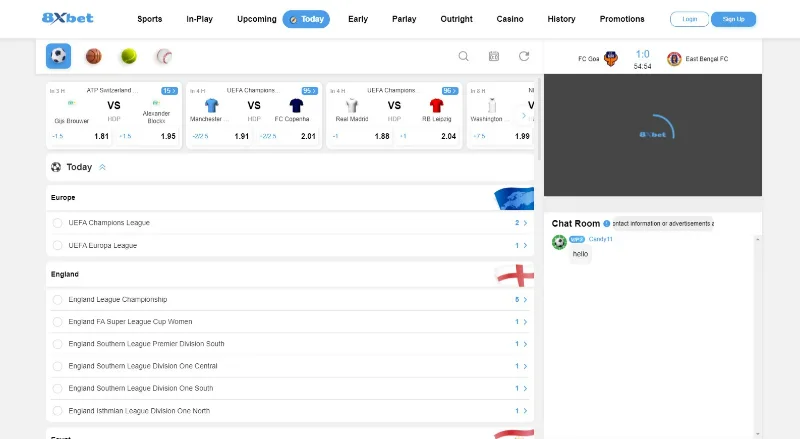800x439 pixels.
Task: Click the Sign Up button
Action: pyautogui.click(x=733, y=19)
